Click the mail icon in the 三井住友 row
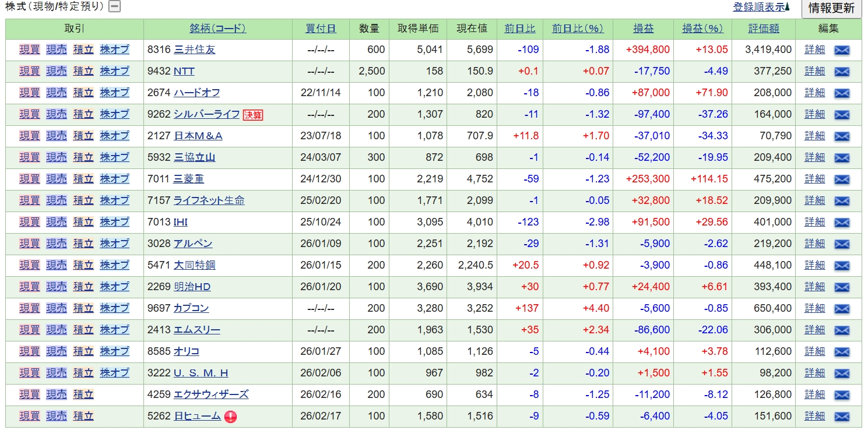Image resolution: width=868 pixels, height=437 pixels. [842, 50]
